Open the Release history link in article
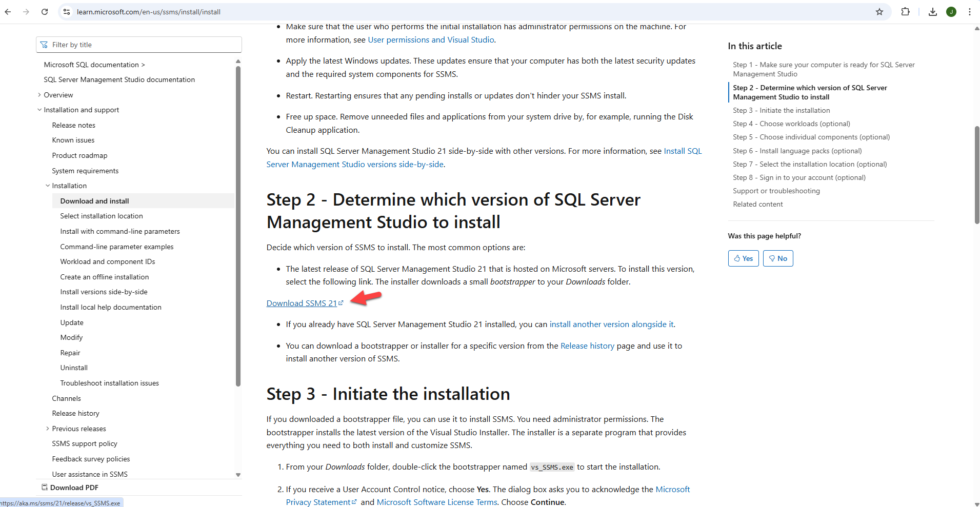 pyautogui.click(x=587, y=346)
